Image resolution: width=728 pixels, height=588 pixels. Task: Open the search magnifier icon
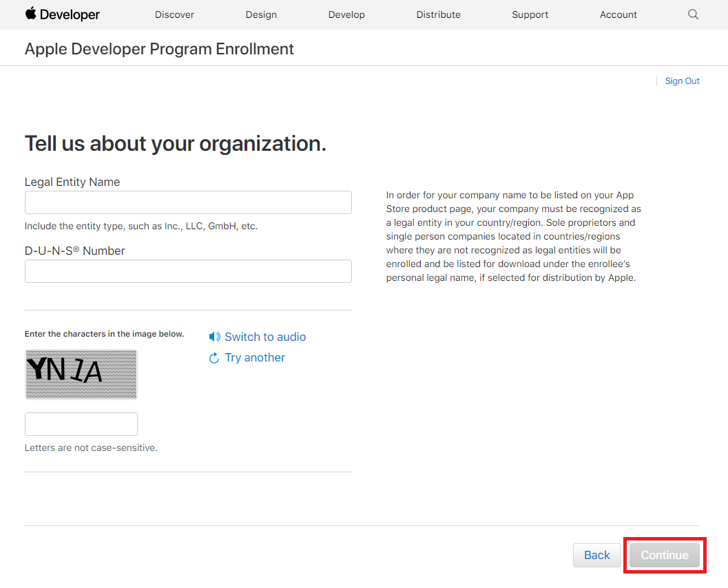(x=693, y=14)
